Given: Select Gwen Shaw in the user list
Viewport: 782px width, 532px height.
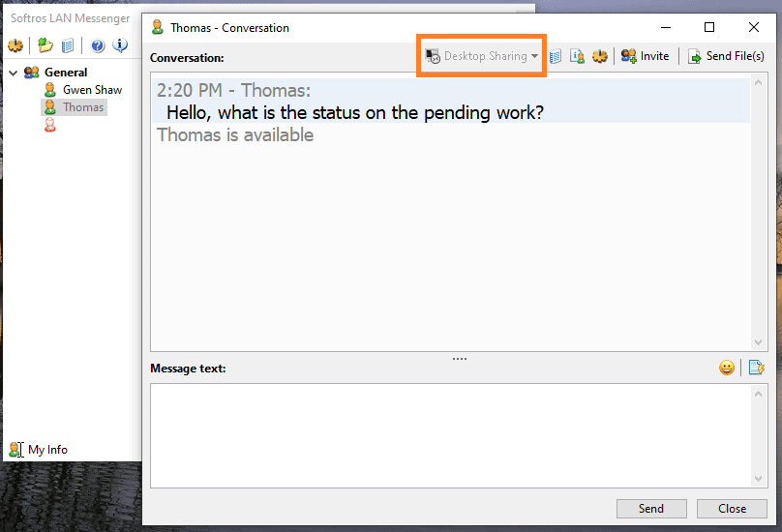Looking at the screenshot, I should point(92,90).
